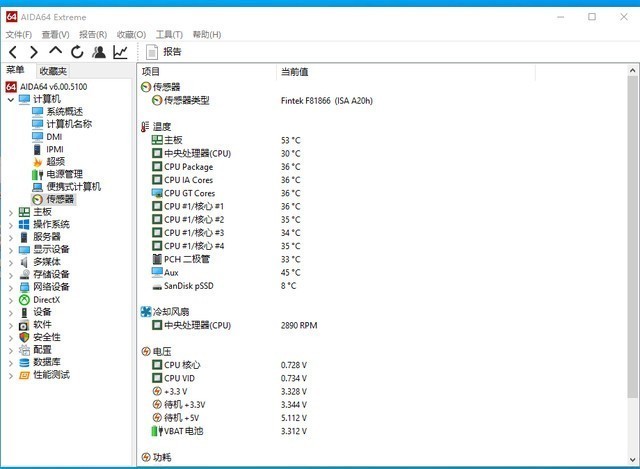Open the 查看(V) menu

(55, 35)
